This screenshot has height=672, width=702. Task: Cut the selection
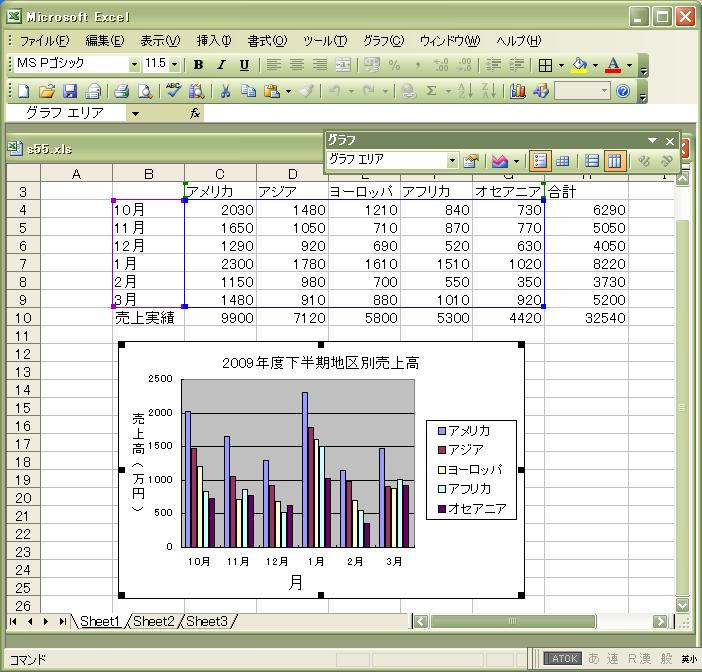click(225, 91)
